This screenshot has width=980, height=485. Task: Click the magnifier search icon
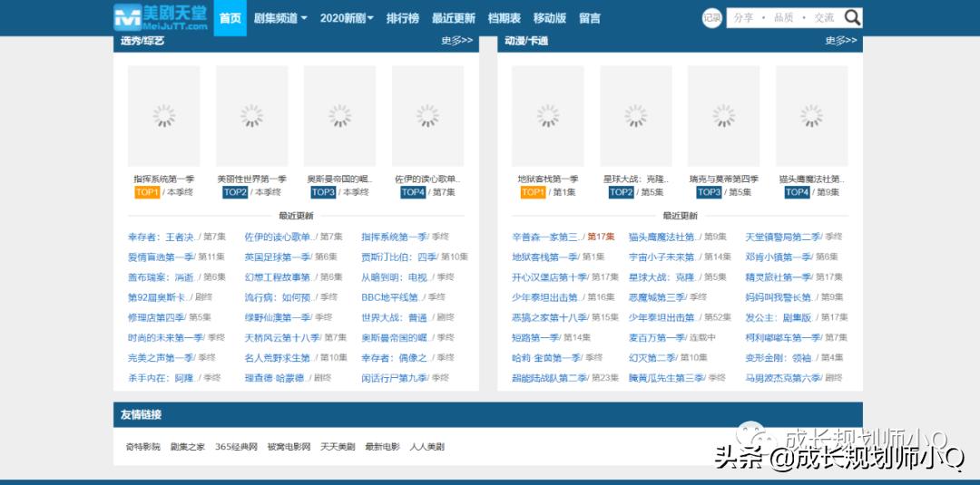tap(852, 17)
